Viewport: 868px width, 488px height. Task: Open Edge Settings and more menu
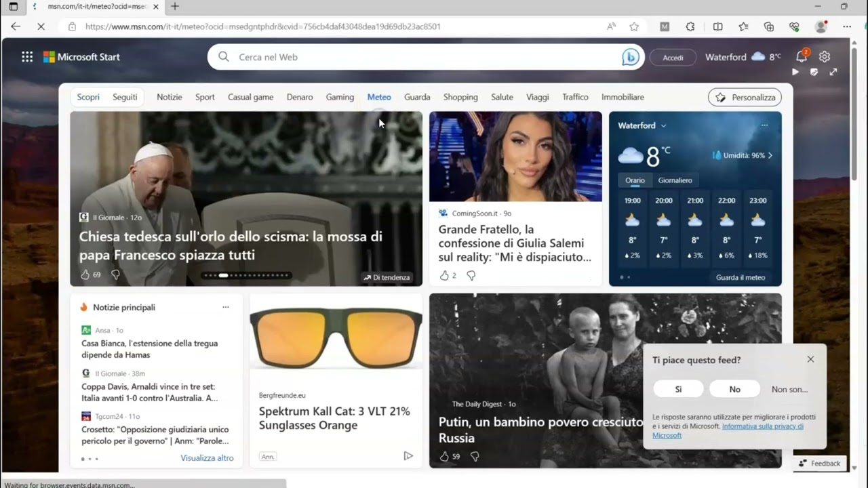click(x=847, y=26)
